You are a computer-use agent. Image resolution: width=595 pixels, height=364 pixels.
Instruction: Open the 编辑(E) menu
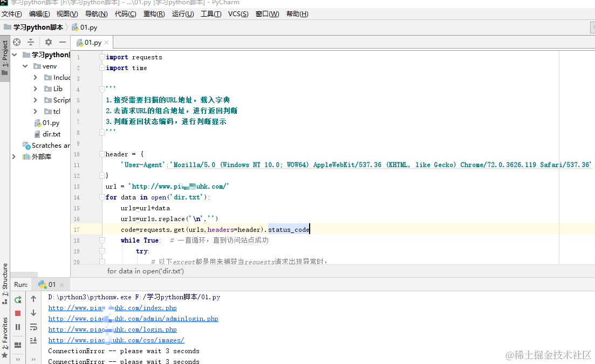pos(39,14)
